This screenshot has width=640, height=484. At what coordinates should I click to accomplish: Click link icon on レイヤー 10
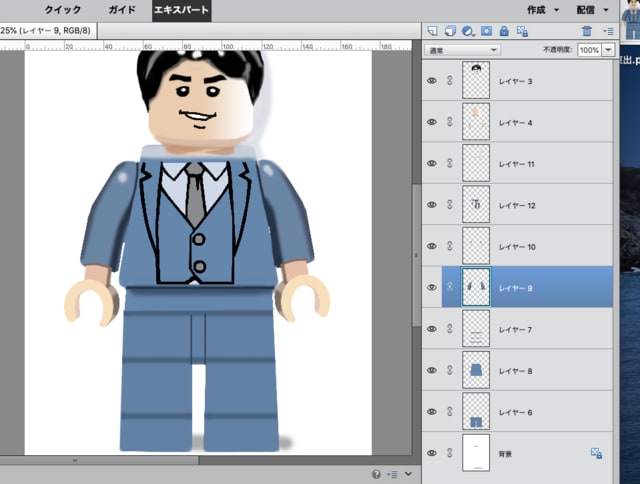click(449, 246)
